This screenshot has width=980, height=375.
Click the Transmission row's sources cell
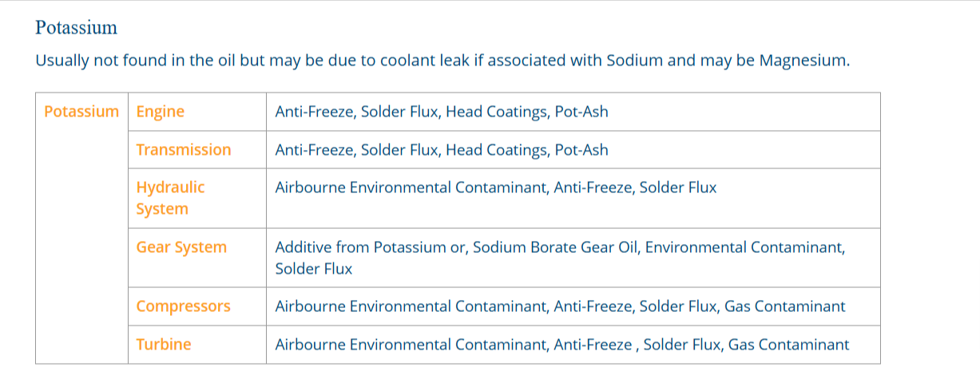pyautogui.click(x=573, y=150)
